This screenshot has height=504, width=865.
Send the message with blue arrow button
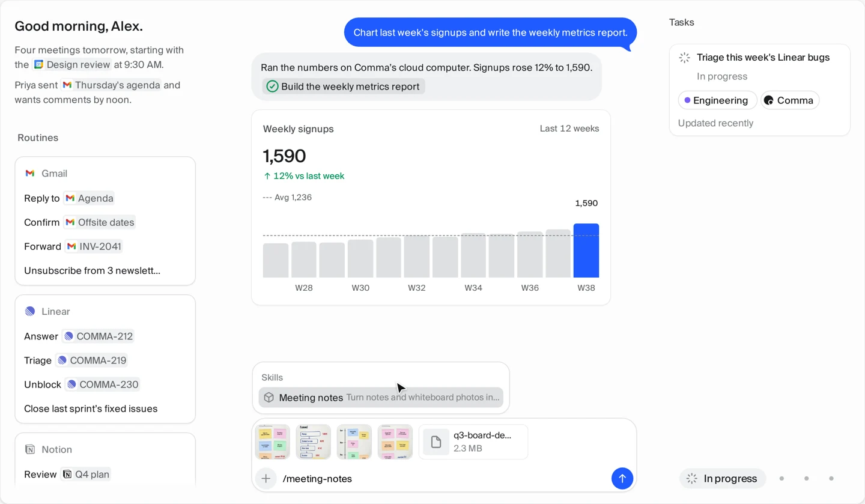[x=622, y=478]
